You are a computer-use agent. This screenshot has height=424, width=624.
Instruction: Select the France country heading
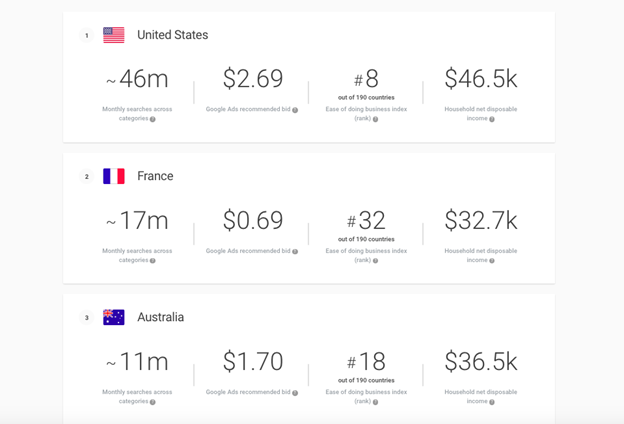(155, 176)
